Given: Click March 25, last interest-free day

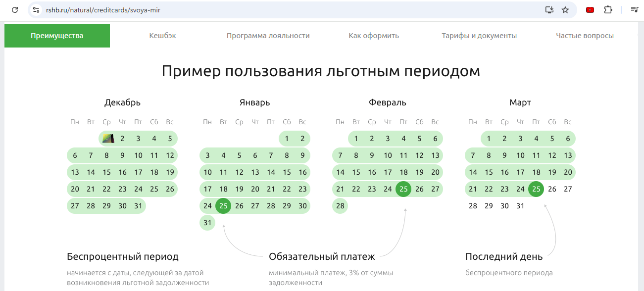Looking at the screenshot, I should pos(536,189).
